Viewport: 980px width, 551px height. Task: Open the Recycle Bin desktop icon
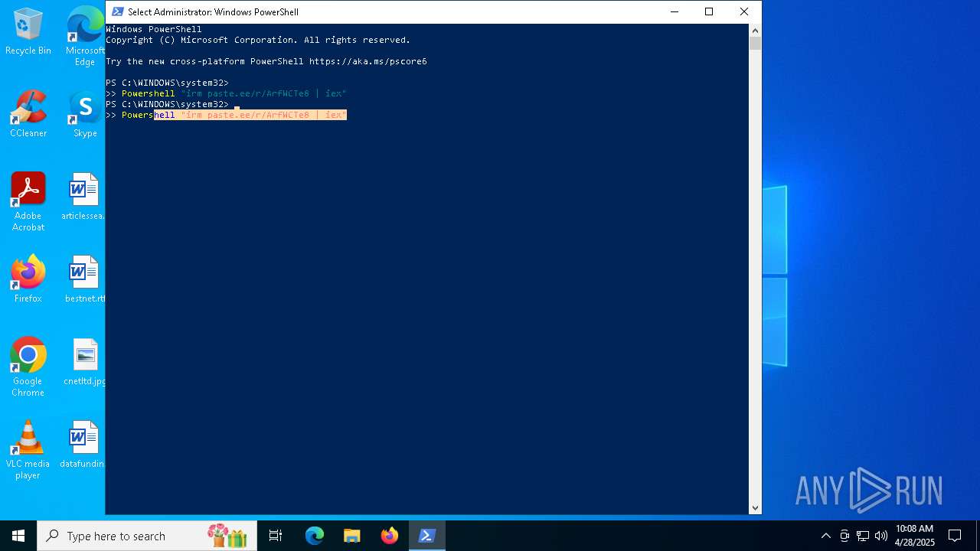point(28,32)
